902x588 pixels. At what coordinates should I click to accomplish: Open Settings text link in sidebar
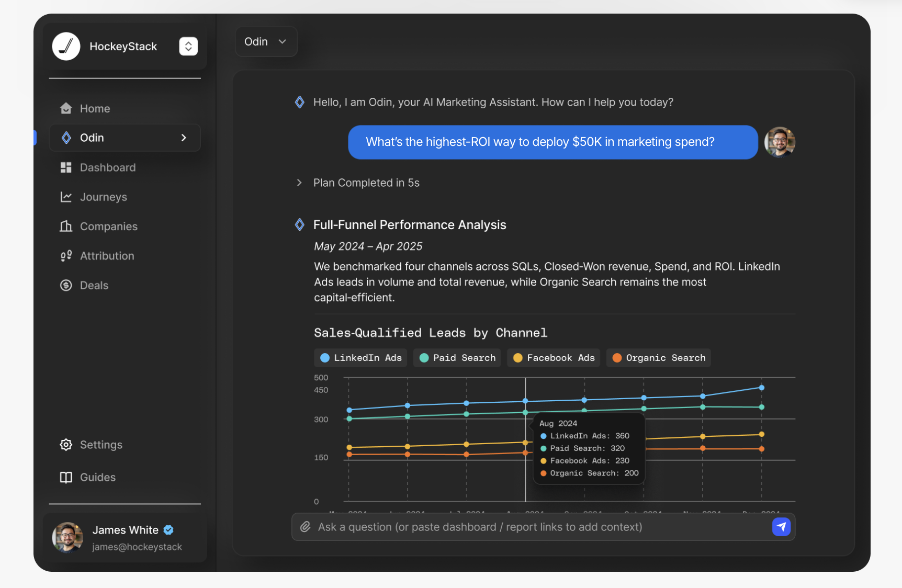(101, 445)
